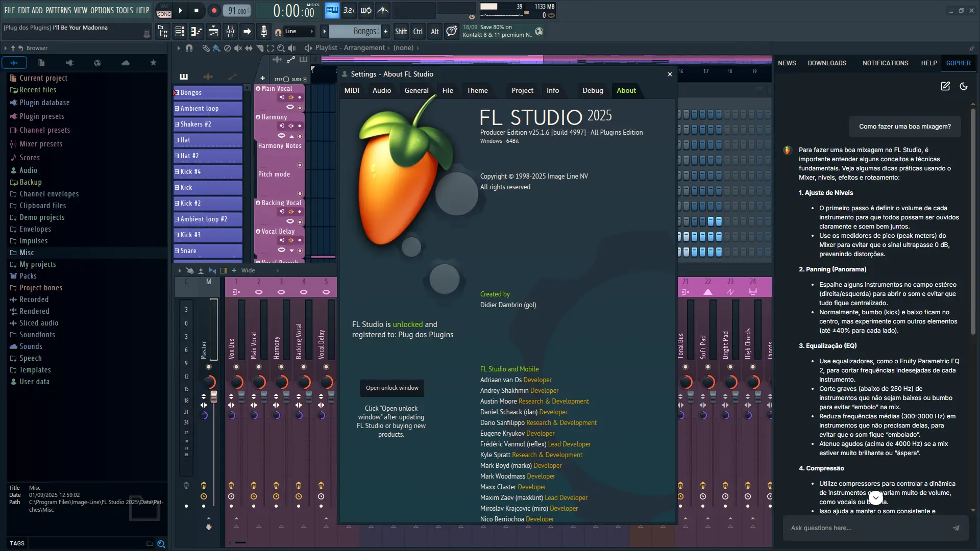Click the Gopher new chat edit icon
The width and height of the screenshot is (980, 551).
click(945, 86)
